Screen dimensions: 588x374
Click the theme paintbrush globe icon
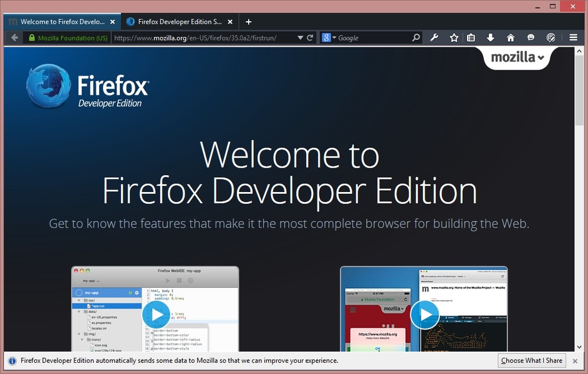tap(551, 37)
